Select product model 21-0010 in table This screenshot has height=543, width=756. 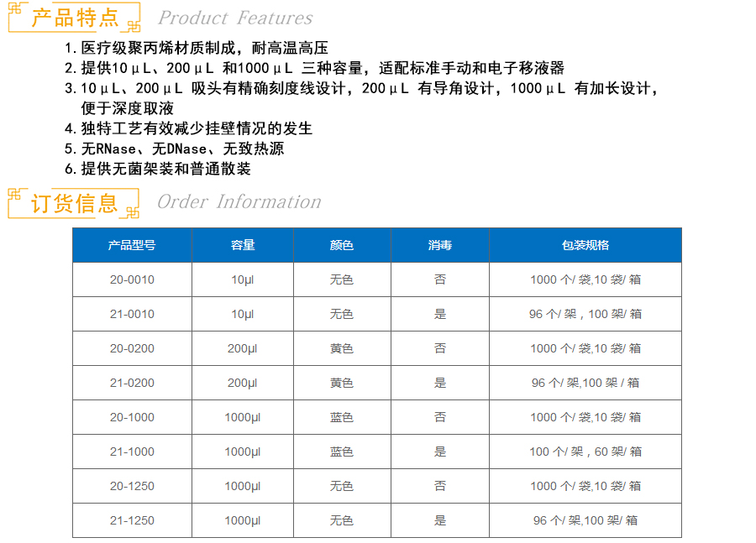point(132,314)
